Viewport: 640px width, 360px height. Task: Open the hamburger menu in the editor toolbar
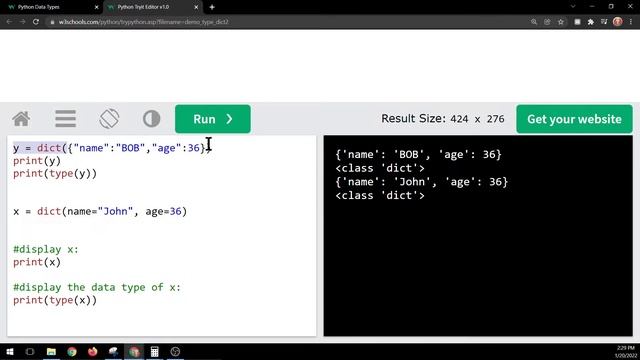click(65, 119)
